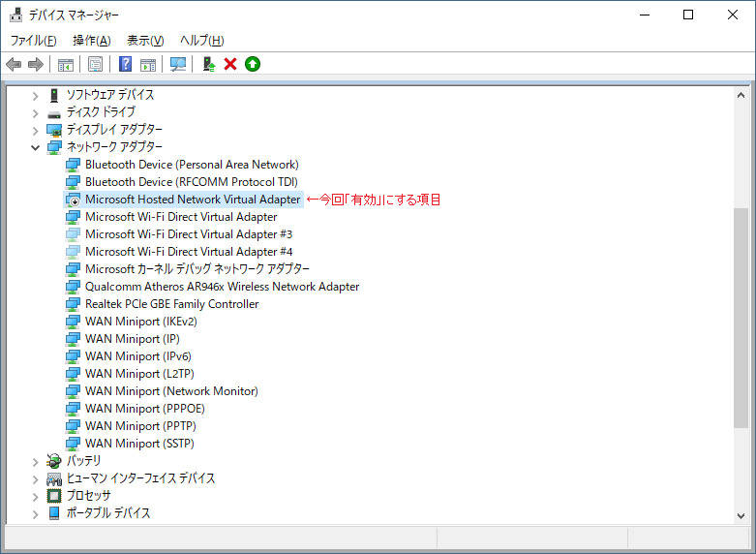Image resolution: width=756 pixels, height=554 pixels.
Task: Select WAN Miniport (IKEv2)
Action: tap(140, 322)
